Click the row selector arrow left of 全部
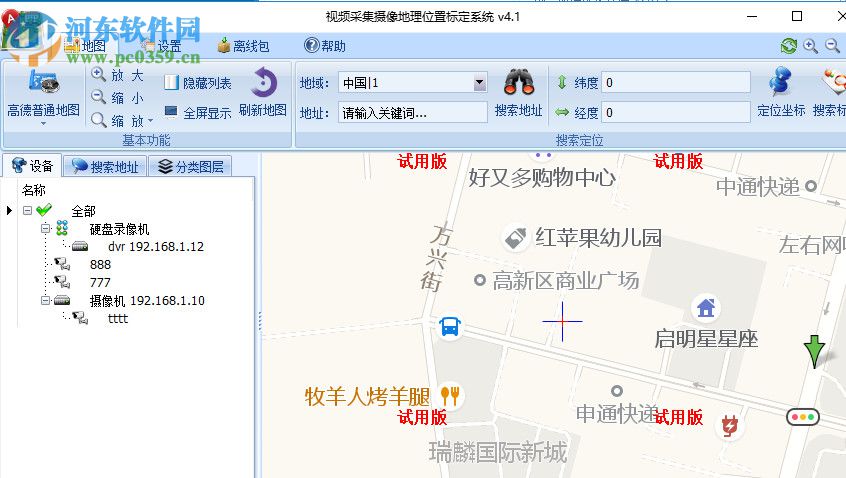Image resolution: width=846 pixels, height=478 pixels. 9,210
